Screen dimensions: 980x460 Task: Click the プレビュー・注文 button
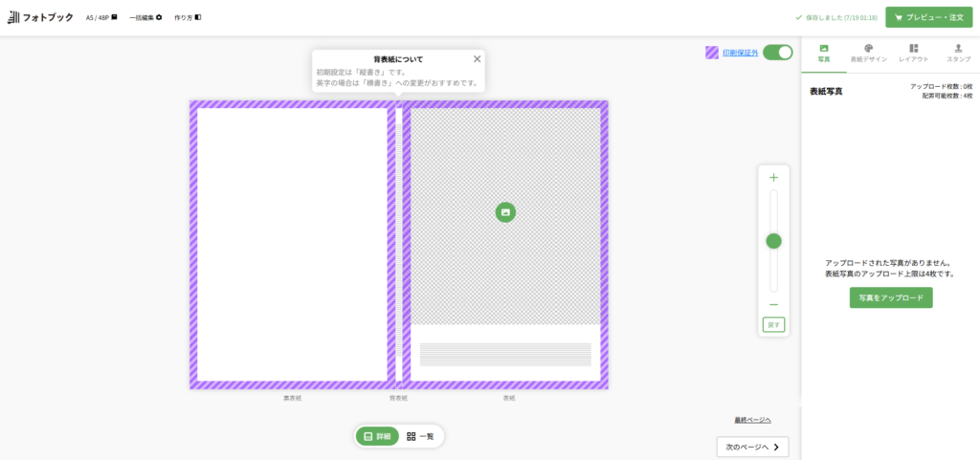[928, 17]
